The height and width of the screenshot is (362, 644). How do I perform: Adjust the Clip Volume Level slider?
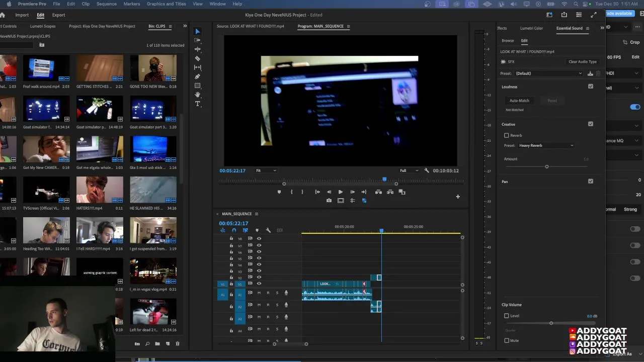(551, 323)
